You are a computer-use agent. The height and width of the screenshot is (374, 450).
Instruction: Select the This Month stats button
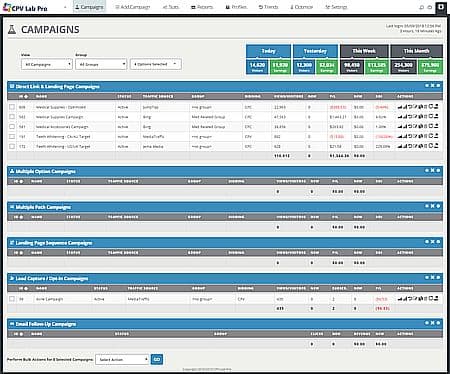coord(416,51)
